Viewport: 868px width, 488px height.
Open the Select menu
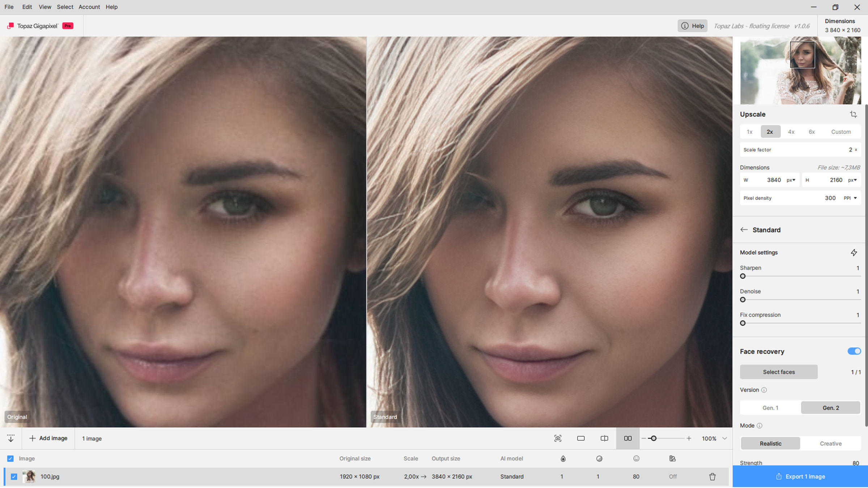click(65, 7)
